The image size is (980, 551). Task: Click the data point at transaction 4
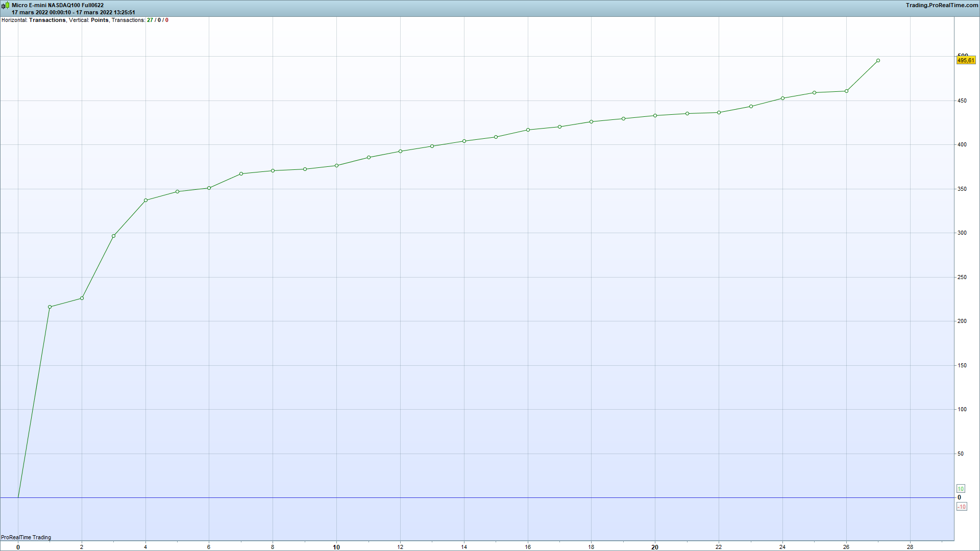click(x=145, y=201)
